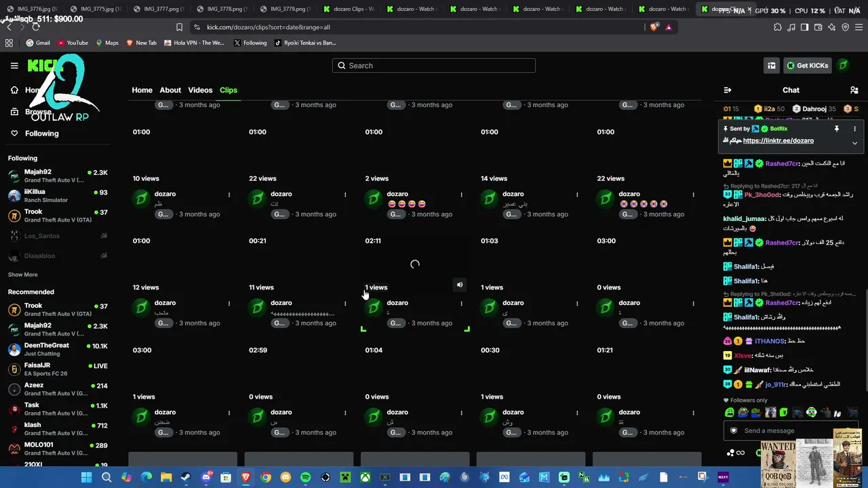The height and width of the screenshot is (488, 868).
Task: Click dozaro avatar on the 10 views clip
Action: (x=141, y=199)
